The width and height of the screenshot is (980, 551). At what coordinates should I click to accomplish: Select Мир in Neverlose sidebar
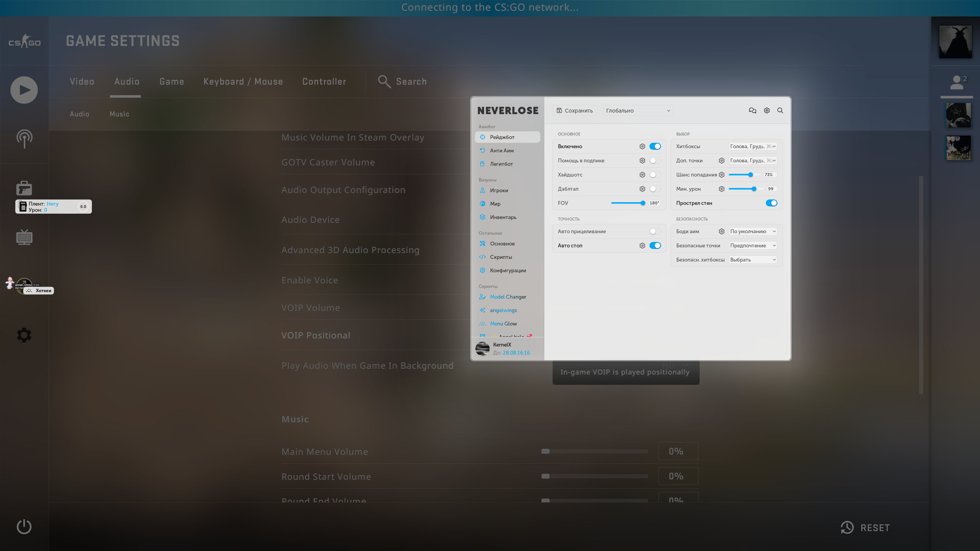(x=507, y=204)
